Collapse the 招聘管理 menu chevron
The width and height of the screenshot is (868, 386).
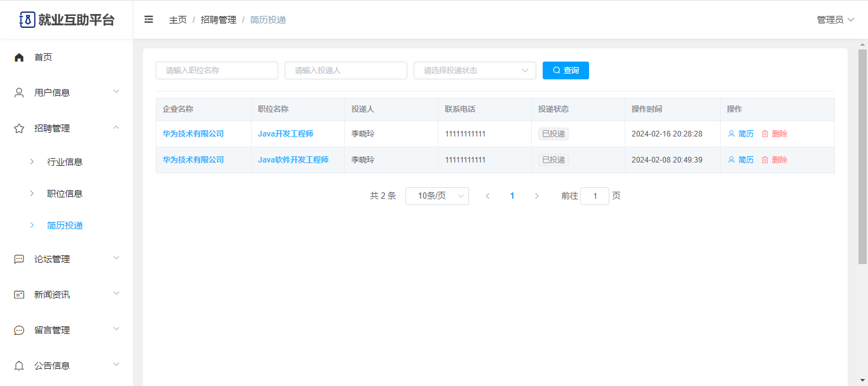116,128
